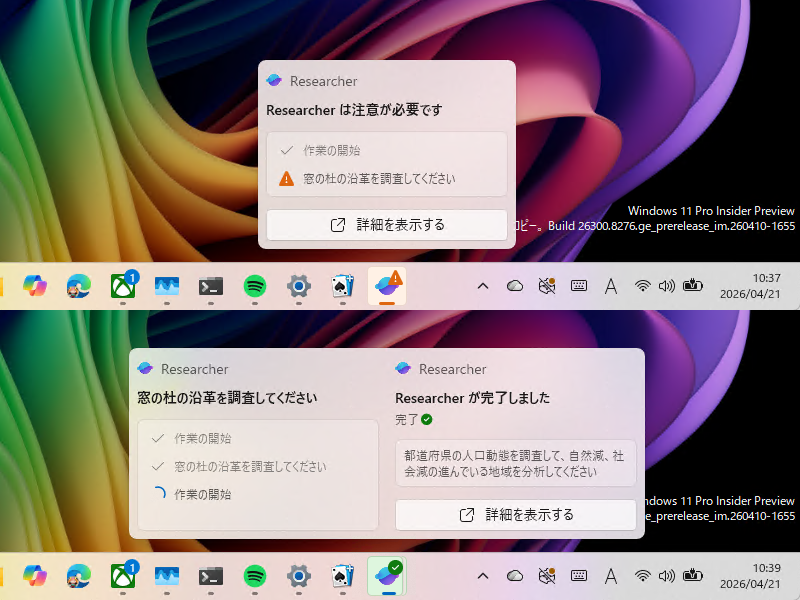Click Researcher icon with green check badge
Screen dimensions: 800x600
pos(387,576)
